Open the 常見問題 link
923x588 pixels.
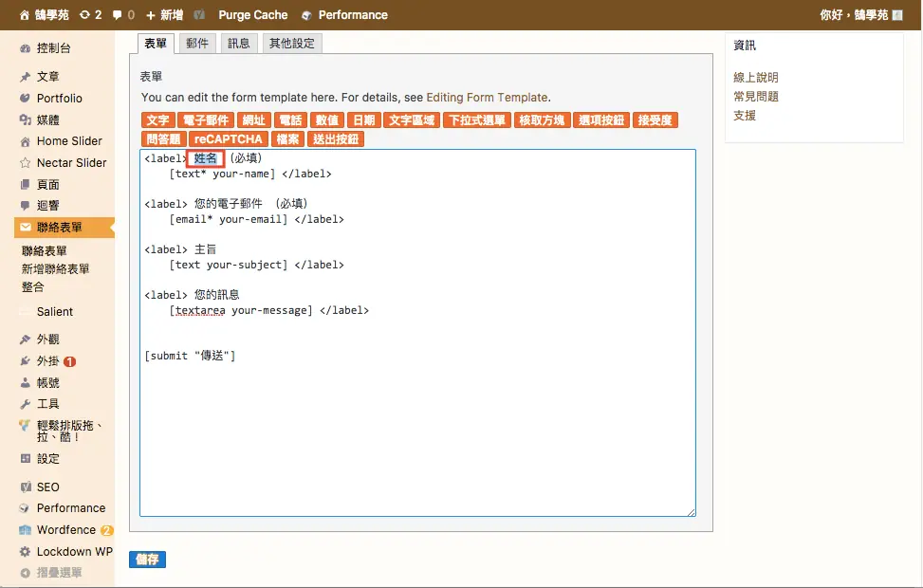[x=756, y=97]
